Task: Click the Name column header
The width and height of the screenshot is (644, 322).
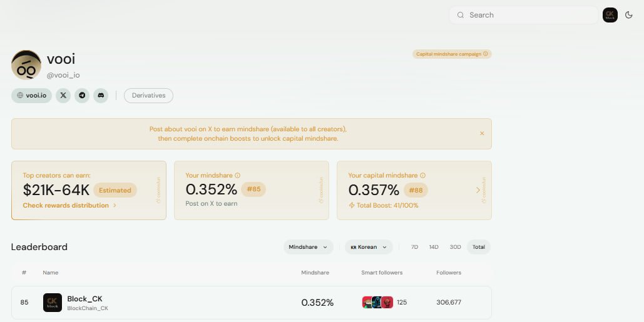Action: [51, 273]
